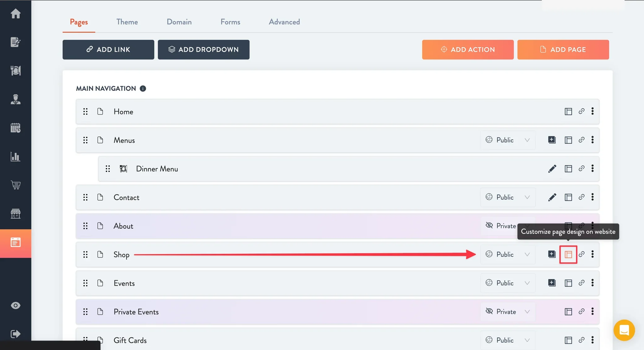The image size is (644, 350).
Task: Copy link icon on Home row
Action: tap(581, 111)
